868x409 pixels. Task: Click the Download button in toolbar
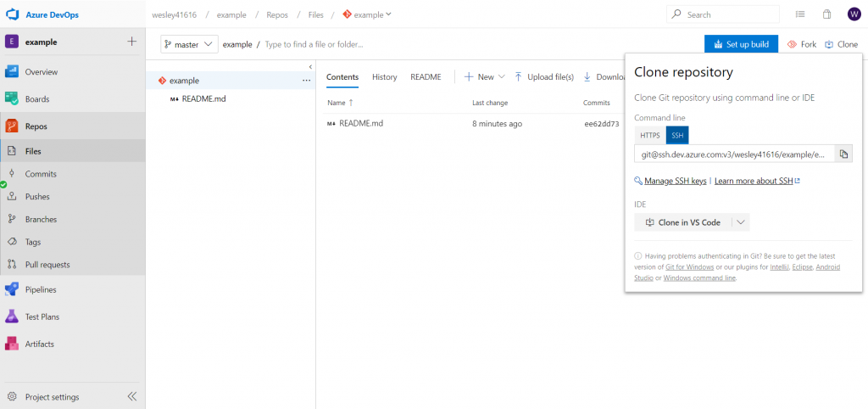click(604, 77)
